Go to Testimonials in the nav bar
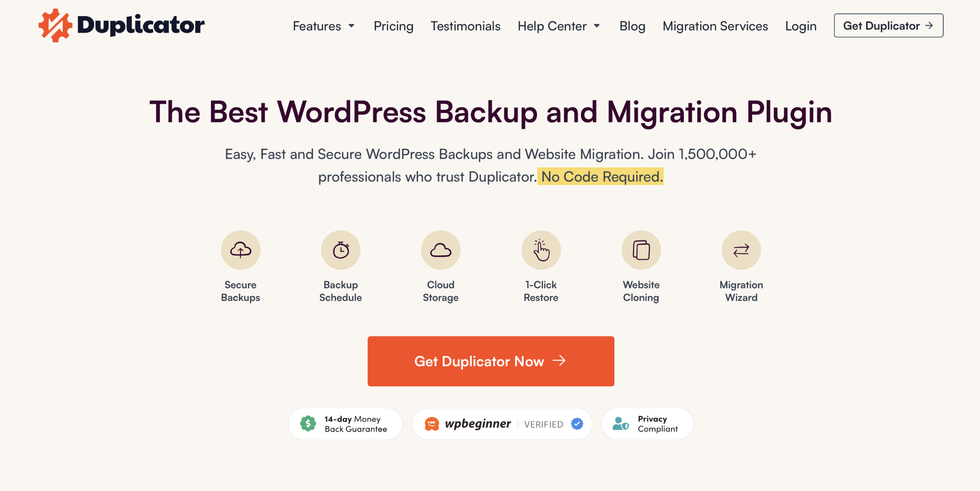Screen dimensions: 980x491 click(465, 26)
